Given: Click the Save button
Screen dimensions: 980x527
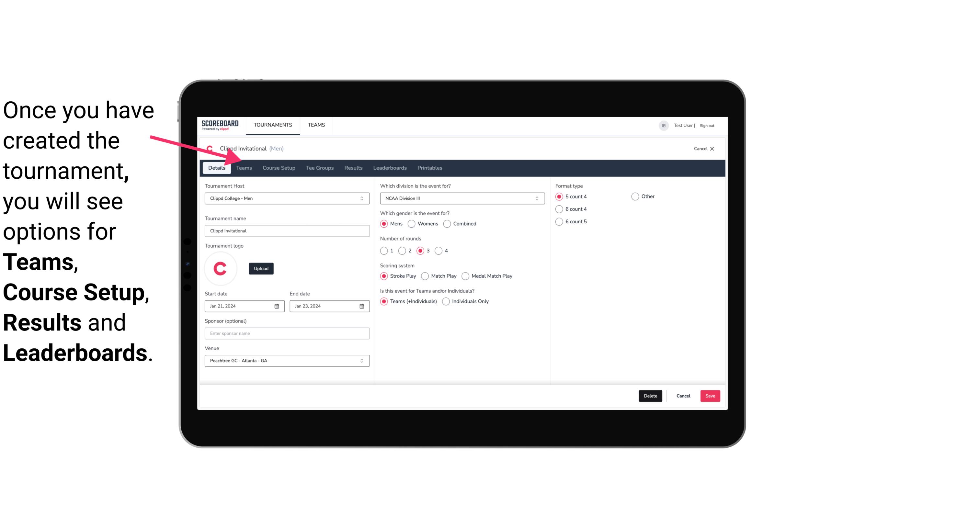Looking at the screenshot, I should 710,396.
